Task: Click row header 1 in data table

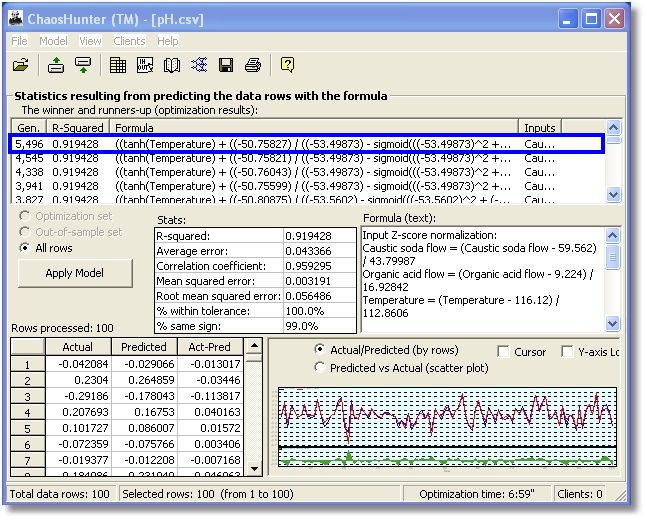Action: [28, 364]
